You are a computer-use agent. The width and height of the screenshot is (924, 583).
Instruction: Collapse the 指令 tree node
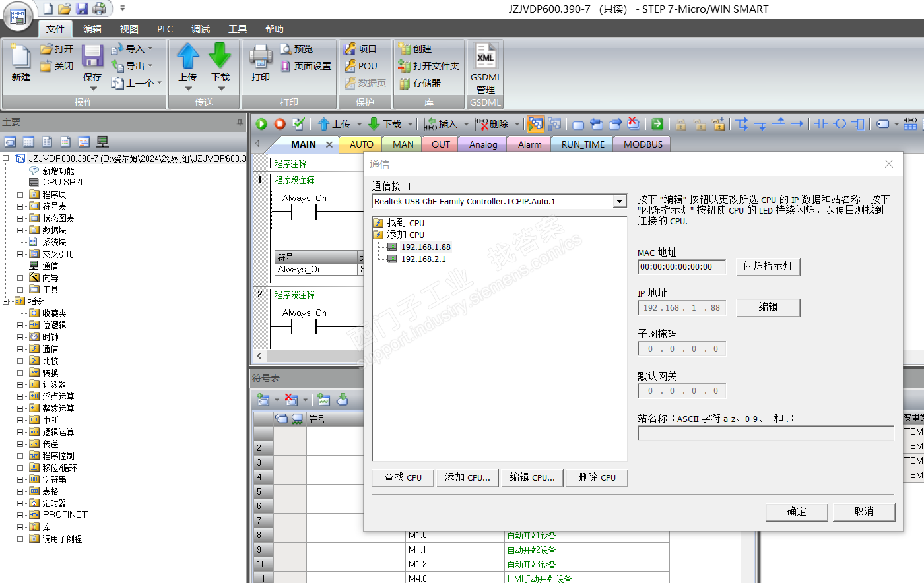coord(6,301)
